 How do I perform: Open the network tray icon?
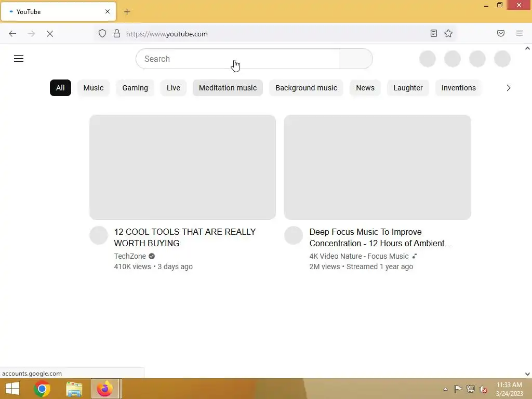pos(471,389)
